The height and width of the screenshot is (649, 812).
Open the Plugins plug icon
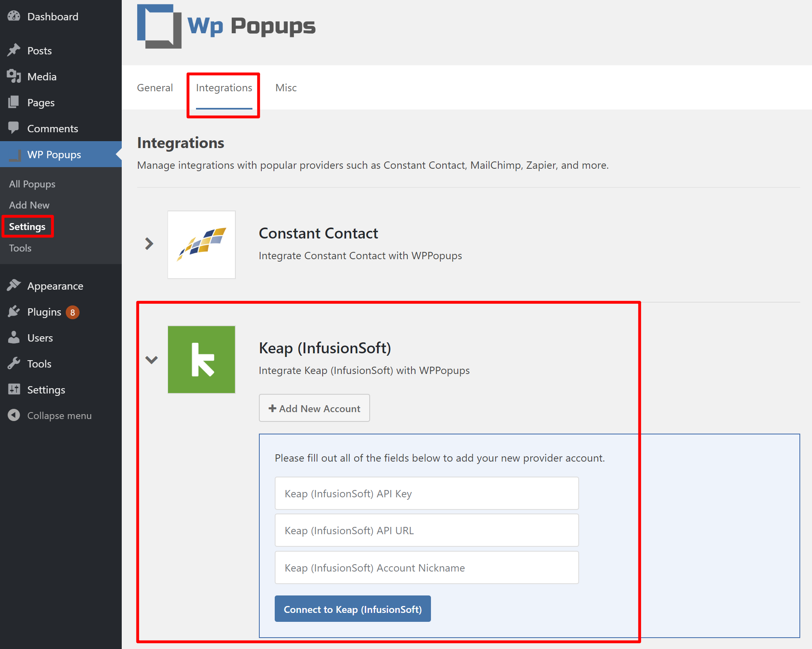14,312
